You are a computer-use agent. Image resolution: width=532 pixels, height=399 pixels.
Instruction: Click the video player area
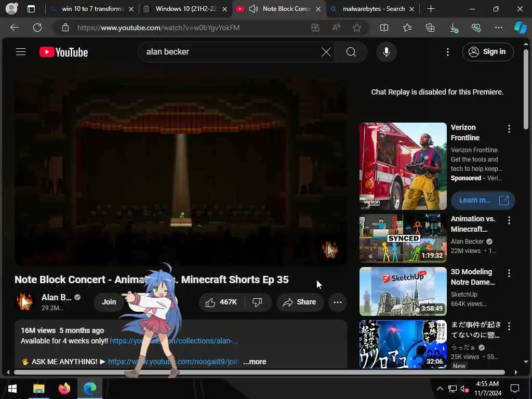coord(180,171)
